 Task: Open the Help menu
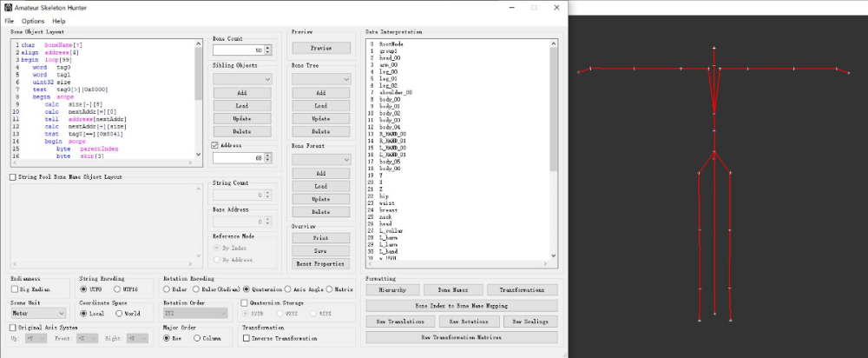(x=59, y=21)
